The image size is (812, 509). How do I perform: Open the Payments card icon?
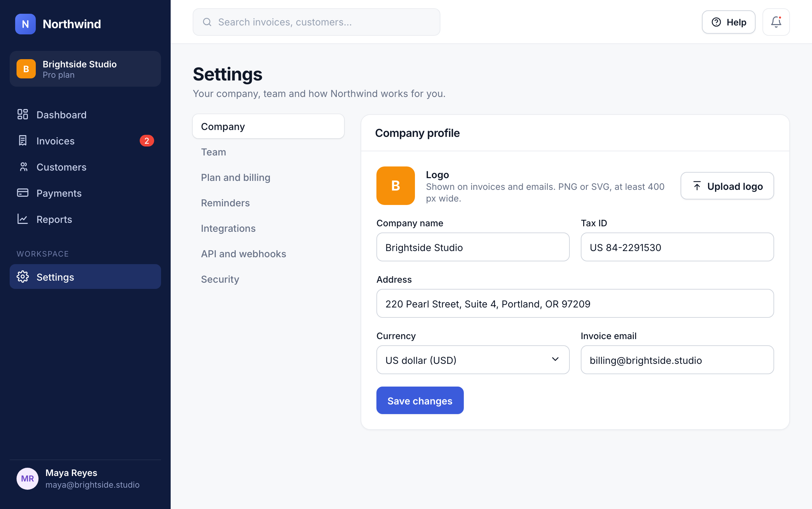(23, 193)
